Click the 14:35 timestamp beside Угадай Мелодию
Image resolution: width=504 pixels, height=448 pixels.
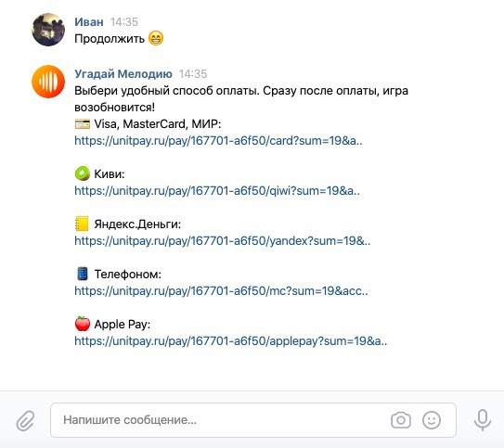(193, 74)
